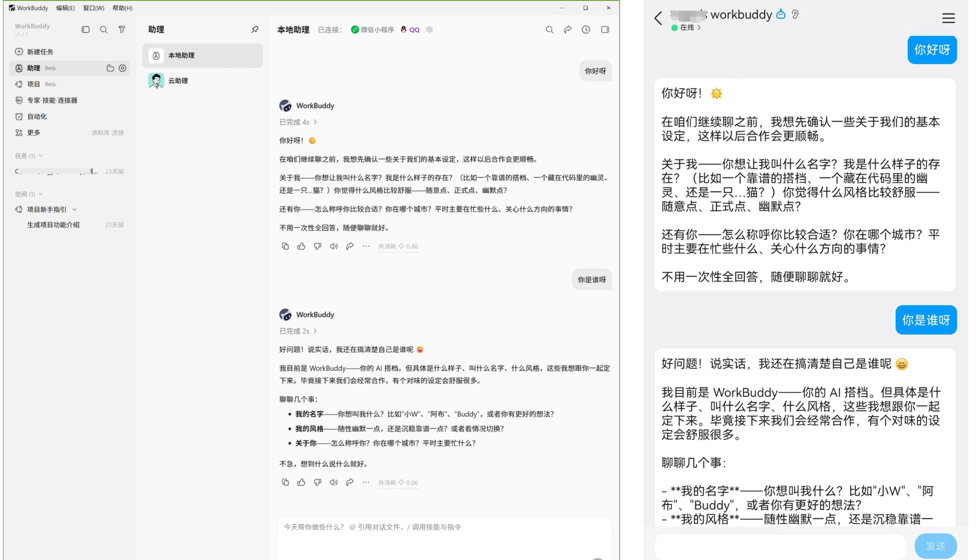Share the reply in the 共消耗 0.06 row

350,482
